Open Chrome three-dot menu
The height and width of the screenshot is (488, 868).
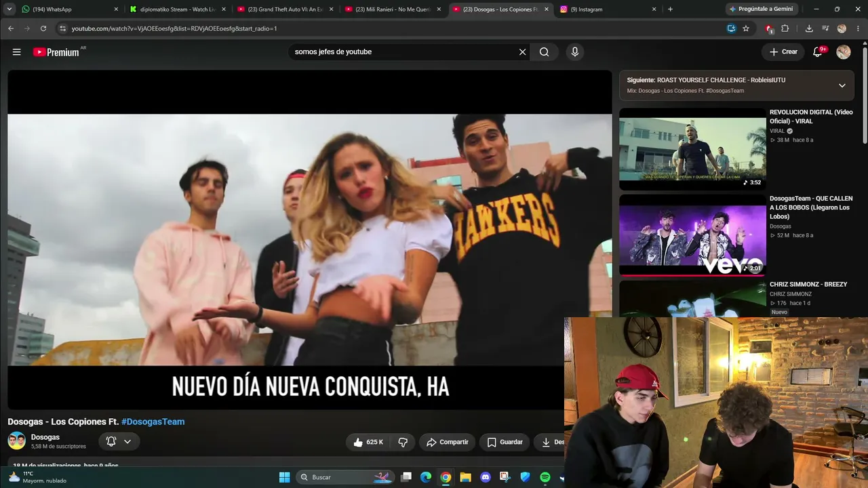pos(859,28)
